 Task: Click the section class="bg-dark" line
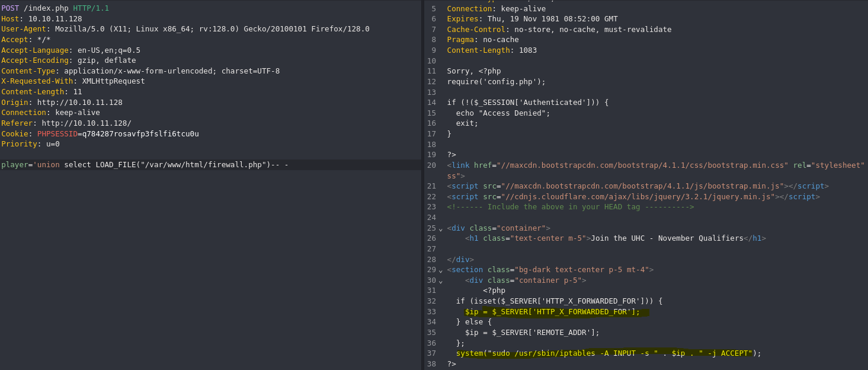pyautogui.click(x=550, y=270)
